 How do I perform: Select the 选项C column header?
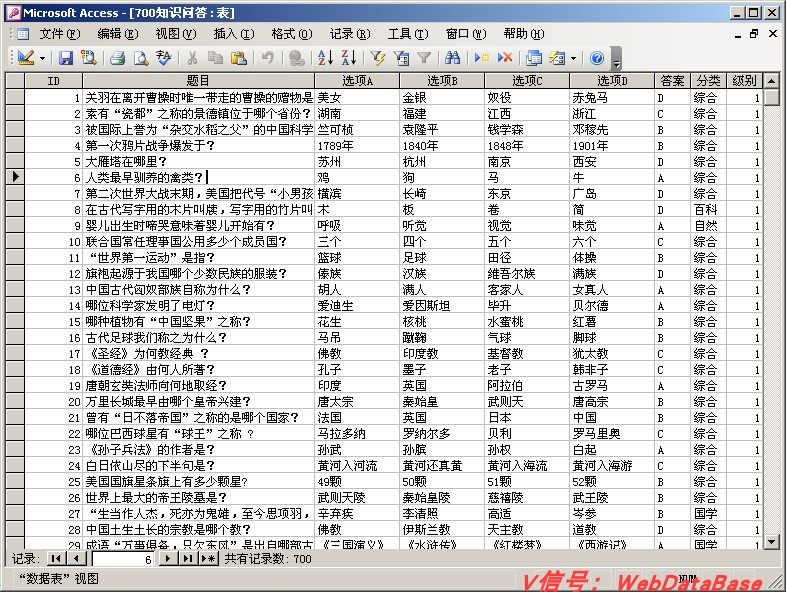527,81
